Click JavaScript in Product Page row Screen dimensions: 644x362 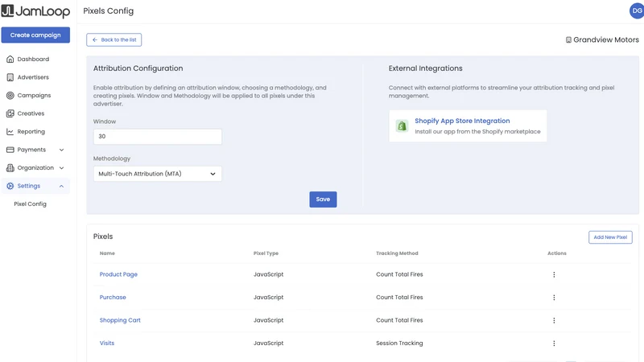268,274
